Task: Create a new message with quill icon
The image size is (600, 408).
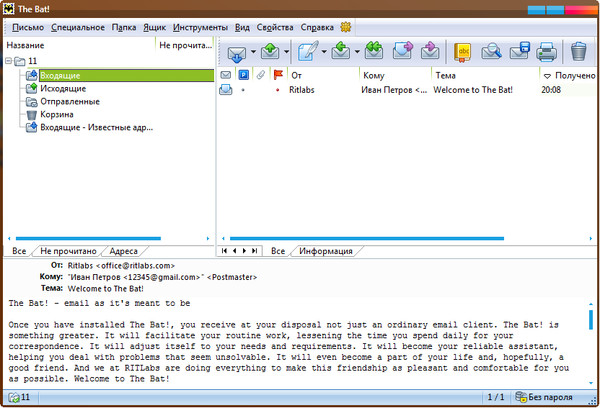Action: pyautogui.click(x=308, y=52)
